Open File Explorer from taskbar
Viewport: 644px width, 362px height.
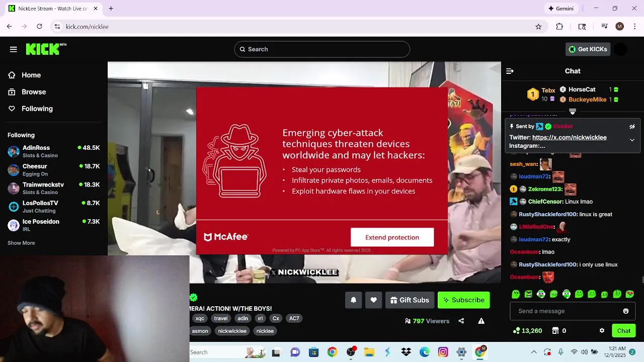coord(369,352)
